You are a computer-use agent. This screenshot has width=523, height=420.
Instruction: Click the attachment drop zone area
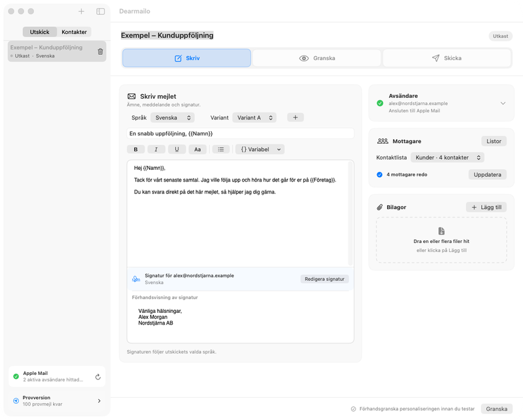[x=441, y=240]
